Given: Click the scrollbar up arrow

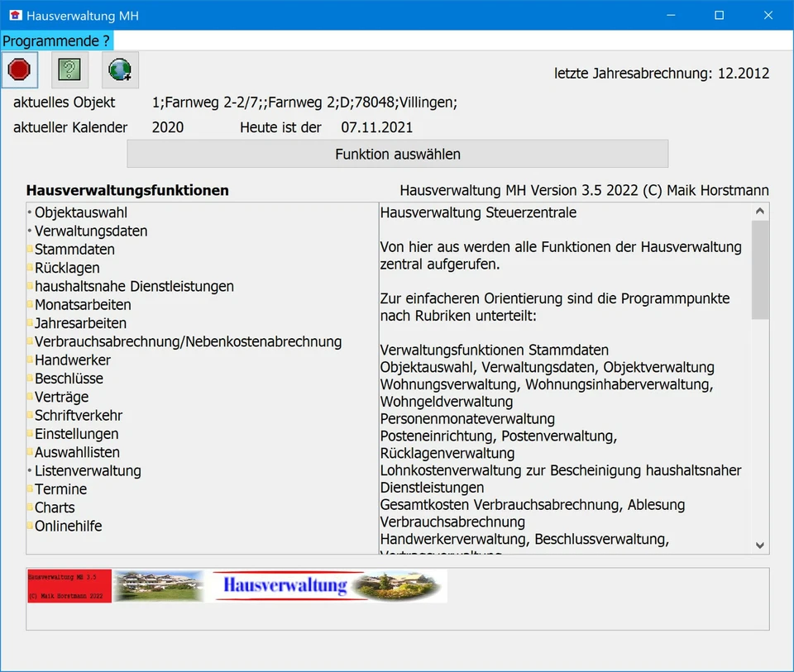Looking at the screenshot, I should tap(759, 211).
